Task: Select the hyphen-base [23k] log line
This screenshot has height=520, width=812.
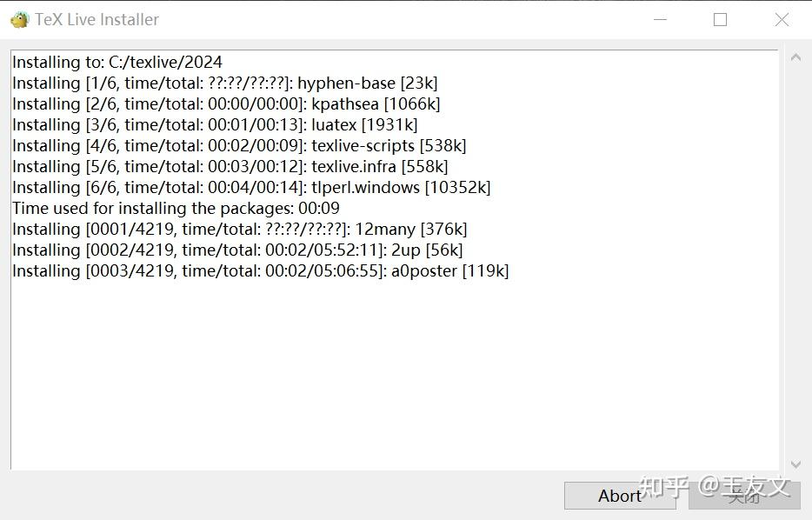Action: (224, 83)
